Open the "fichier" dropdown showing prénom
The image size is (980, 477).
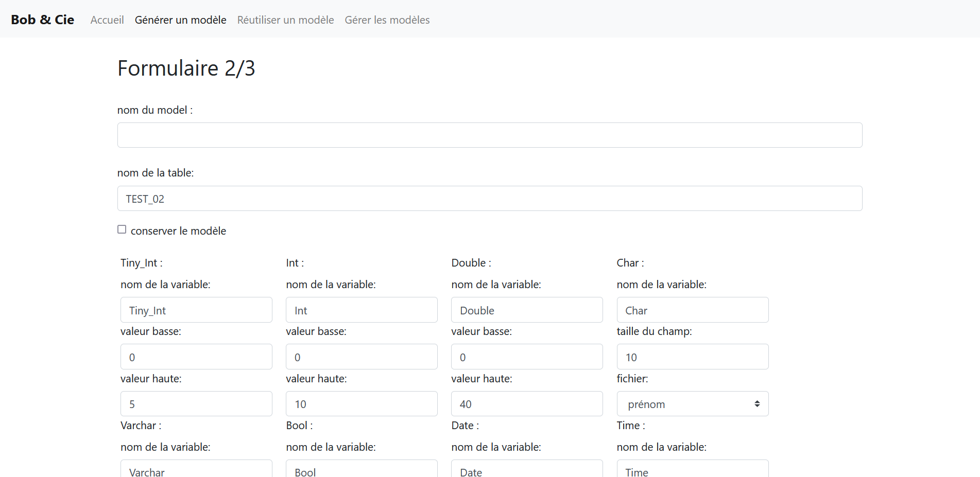pyautogui.click(x=692, y=403)
